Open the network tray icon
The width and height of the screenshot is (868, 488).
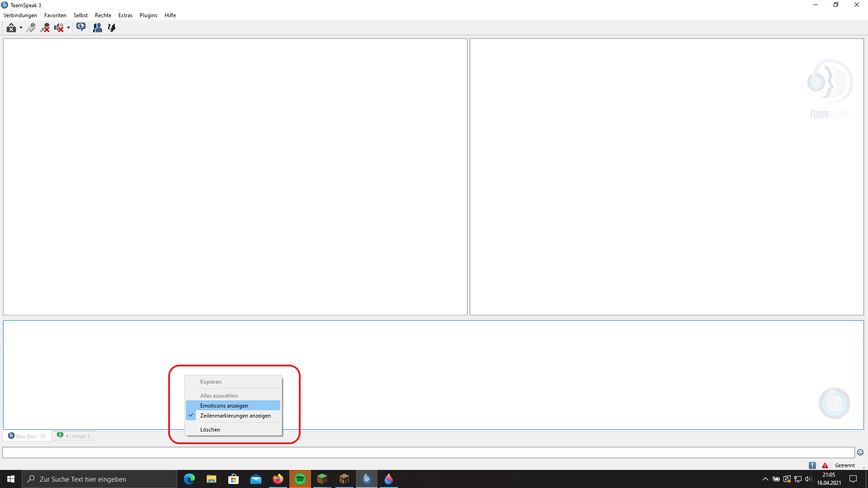[x=798, y=479]
